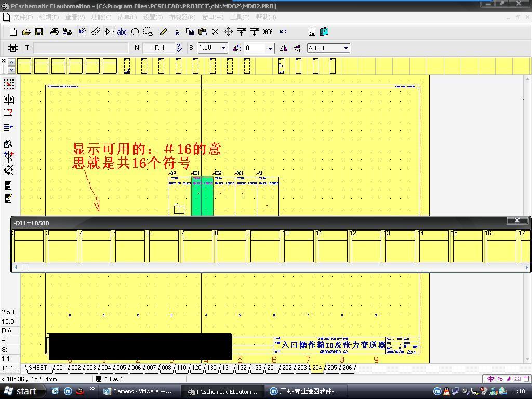Screen dimensions: 532x399
Task: Select symbol 16 in -DI1 window
Action: click(x=501, y=246)
